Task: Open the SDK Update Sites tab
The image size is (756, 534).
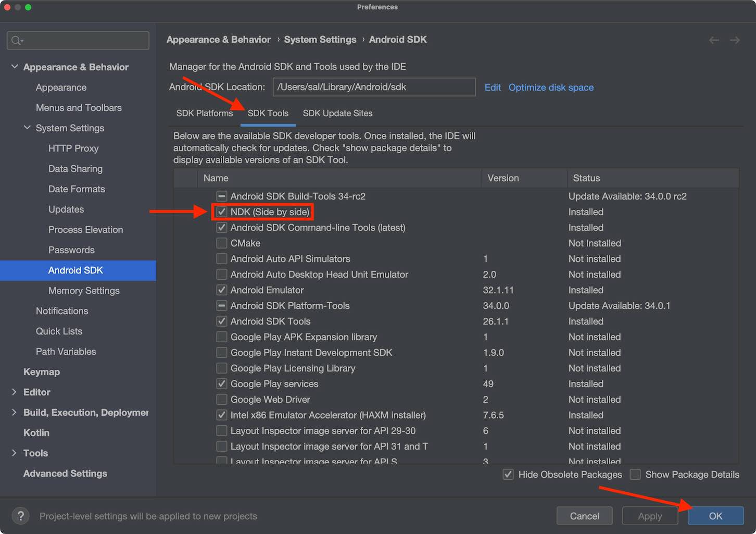Action: (x=337, y=113)
